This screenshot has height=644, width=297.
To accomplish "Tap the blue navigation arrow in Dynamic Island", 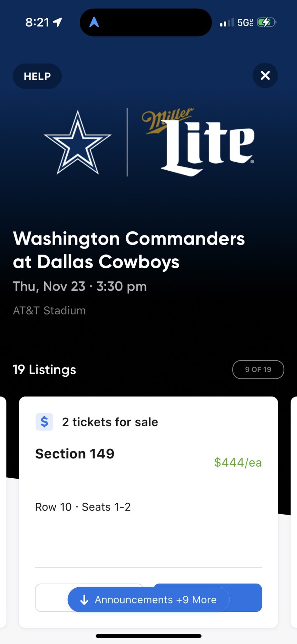I will click(94, 22).
